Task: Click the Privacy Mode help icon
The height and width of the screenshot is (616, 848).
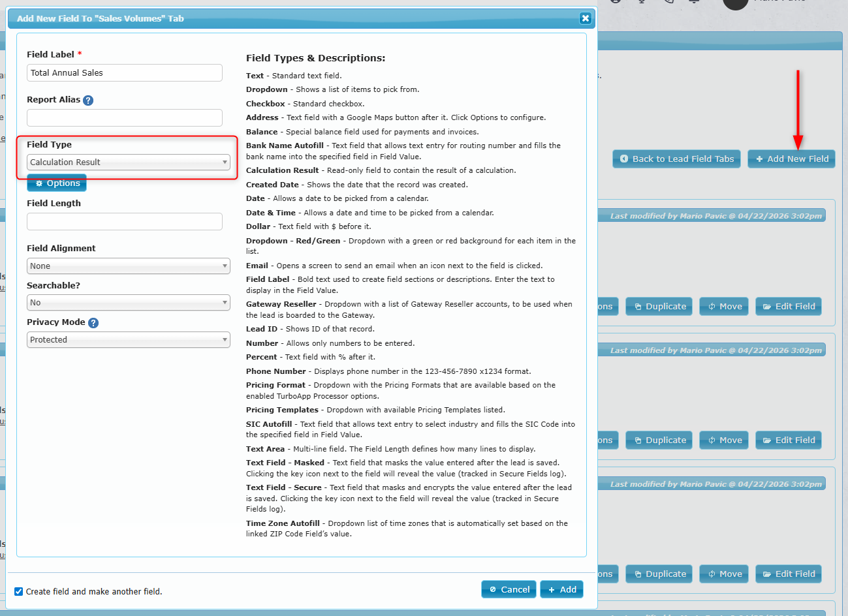Action: click(93, 323)
